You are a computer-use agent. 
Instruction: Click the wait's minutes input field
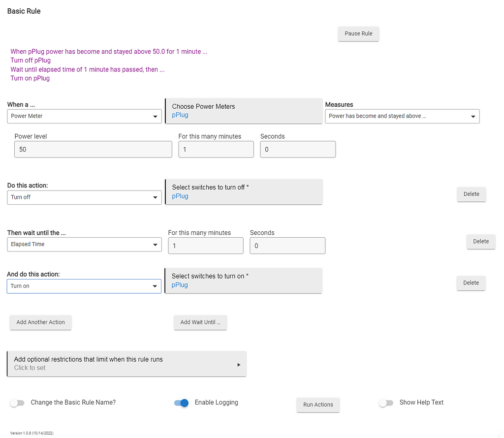click(205, 246)
